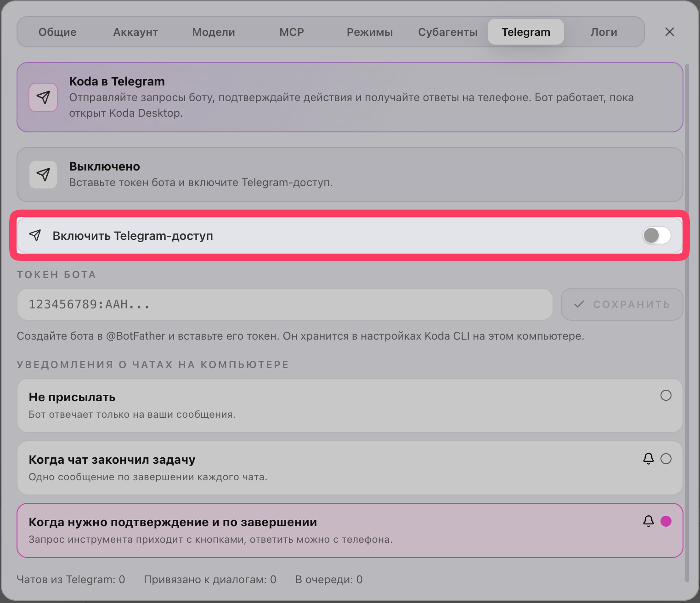Open the Субагенты tab
Screen dimensions: 700x603
(x=448, y=32)
